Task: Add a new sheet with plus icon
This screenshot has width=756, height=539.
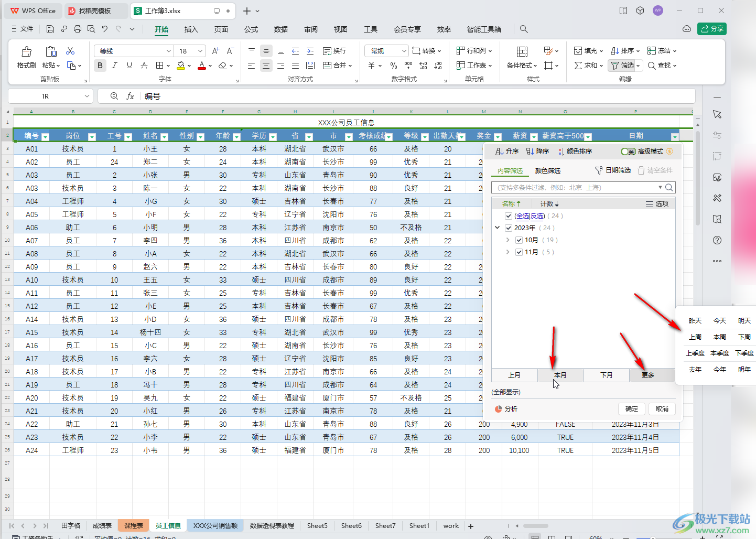Action: click(471, 526)
